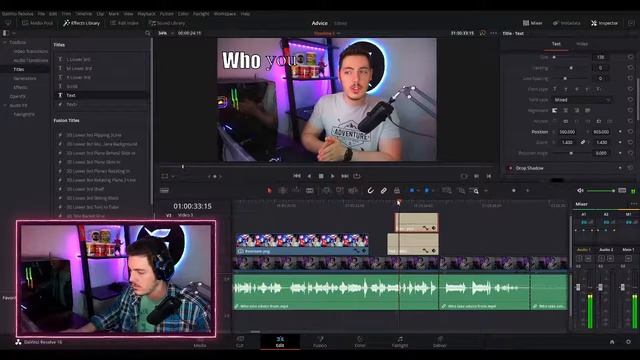The height and width of the screenshot is (360, 640).
Task: Select the Trim Edit mode tool
Action: tap(282, 191)
